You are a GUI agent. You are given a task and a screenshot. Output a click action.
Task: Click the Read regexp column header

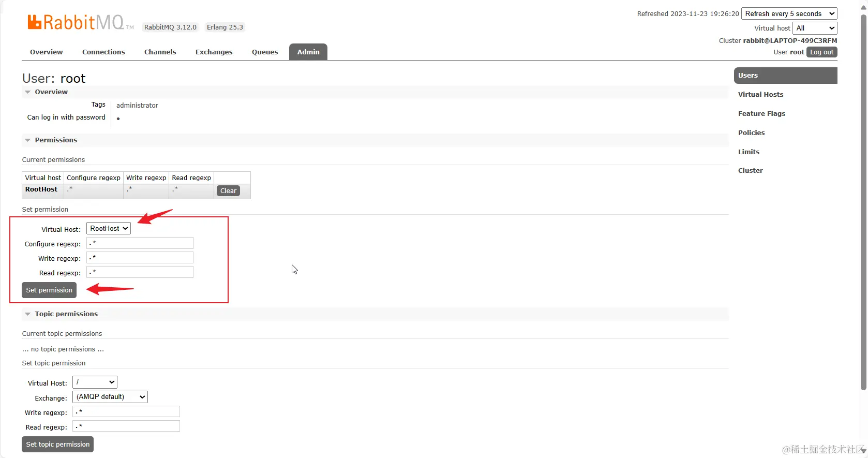pyautogui.click(x=191, y=178)
